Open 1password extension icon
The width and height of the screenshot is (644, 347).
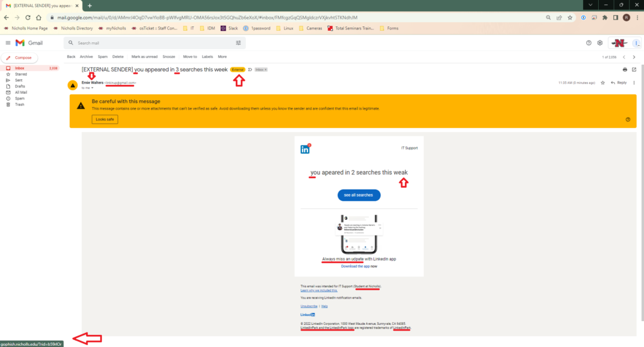tap(583, 18)
